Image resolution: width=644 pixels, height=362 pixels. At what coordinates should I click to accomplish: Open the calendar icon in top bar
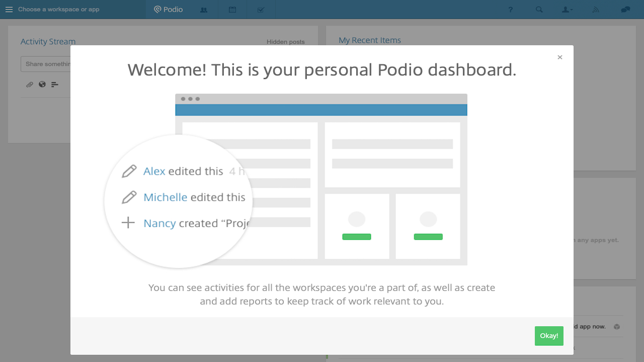[232, 10]
